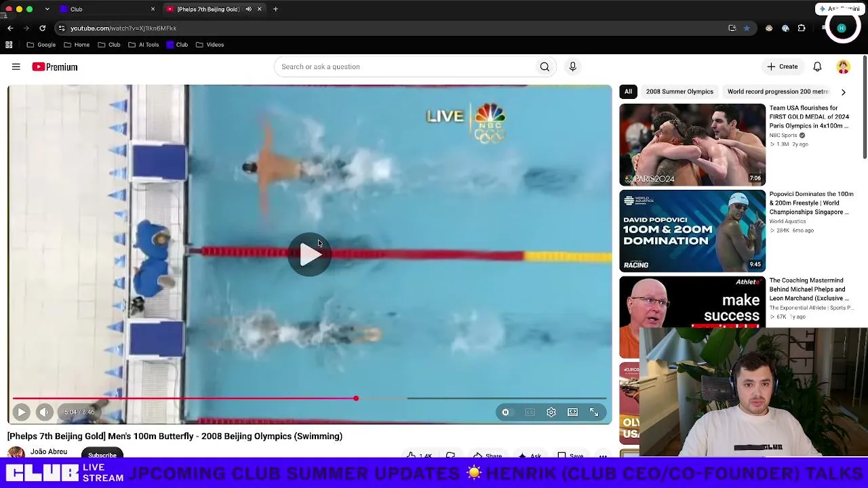Open a new browser tab

(275, 9)
